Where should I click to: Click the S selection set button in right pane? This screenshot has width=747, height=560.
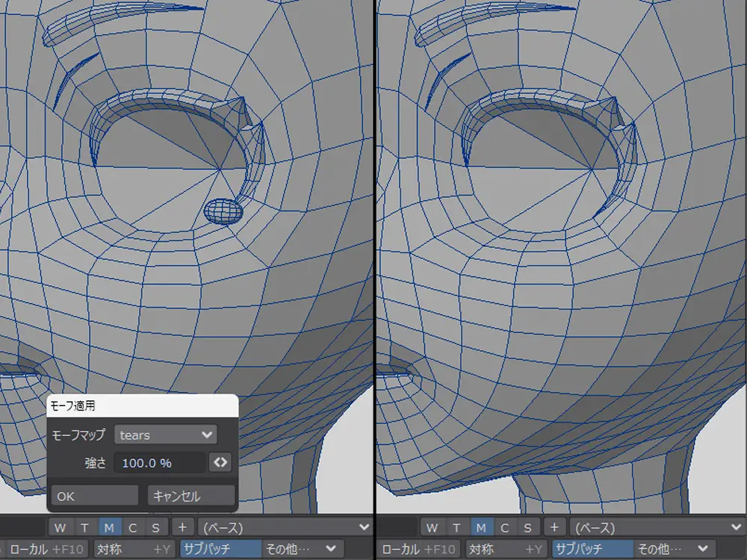pyautogui.click(x=527, y=528)
